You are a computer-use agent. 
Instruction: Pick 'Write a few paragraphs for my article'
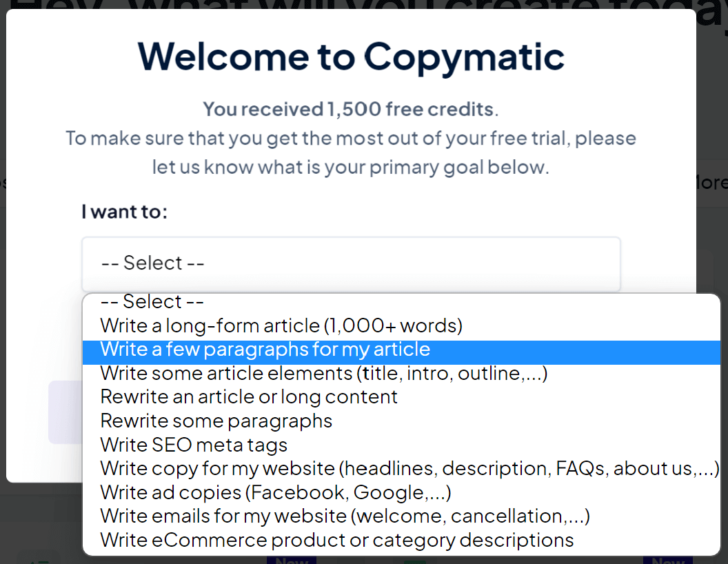(x=265, y=350)
